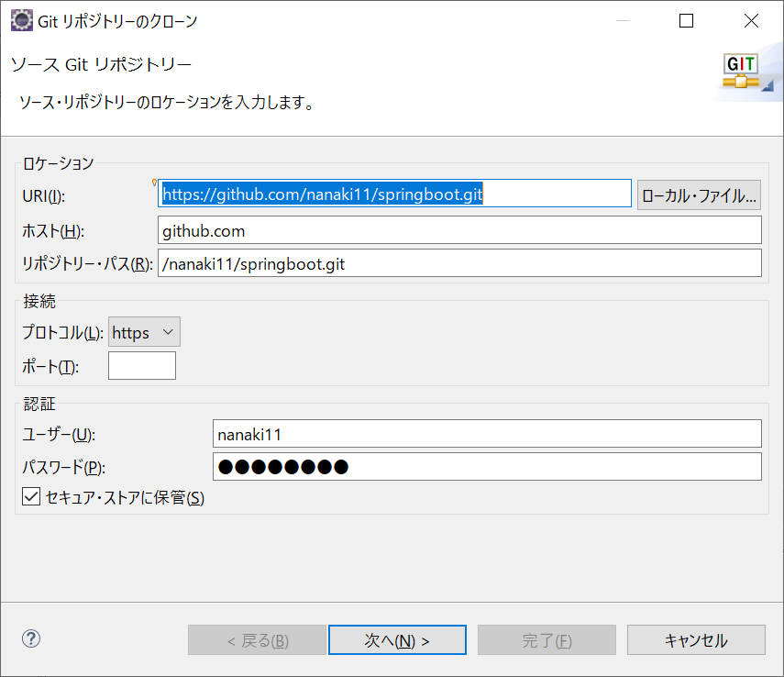Viewport: 784px width, 677px height.
Task: Click the ロケーション group title
Action: click(59, 163)
